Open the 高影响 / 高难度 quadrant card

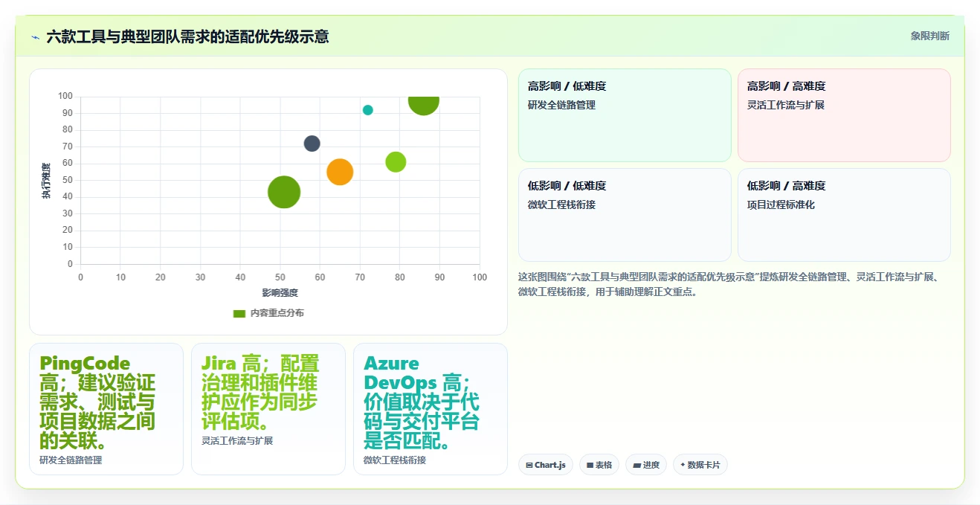coord(844,115)
